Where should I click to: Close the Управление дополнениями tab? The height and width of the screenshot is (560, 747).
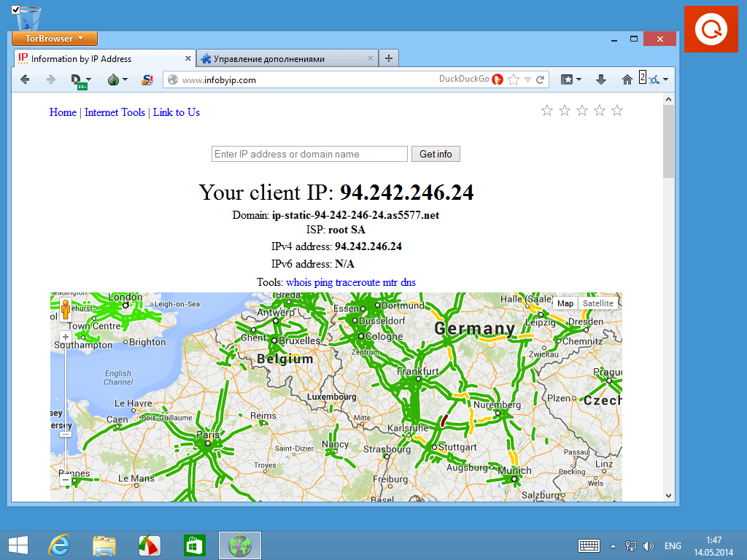click(371, 58)
